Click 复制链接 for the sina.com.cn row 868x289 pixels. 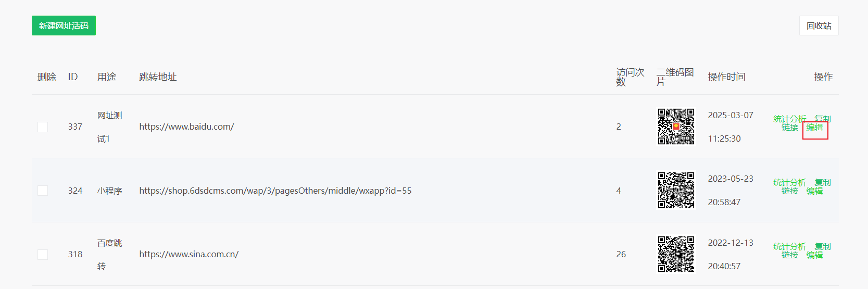tap(823, 246)
